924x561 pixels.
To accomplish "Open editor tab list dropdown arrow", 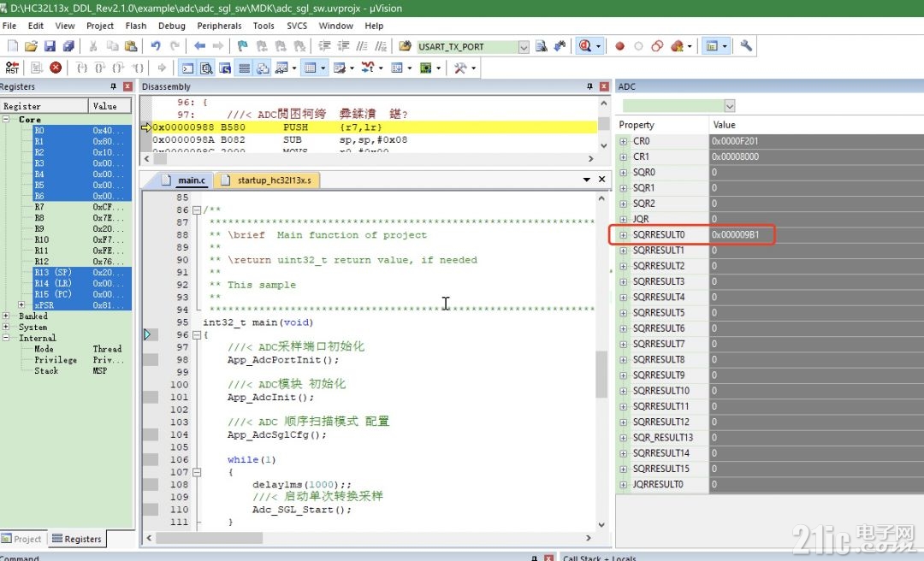I will [x=587, y=179].
